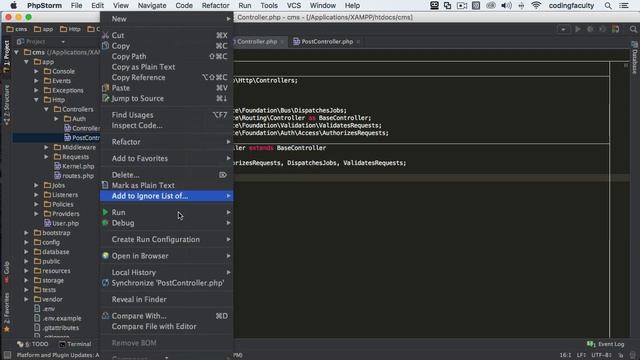The height and width of the screenshot is (360, 640).
Task: Click the Wi-Fi status icon
Action: pos(536,6)
